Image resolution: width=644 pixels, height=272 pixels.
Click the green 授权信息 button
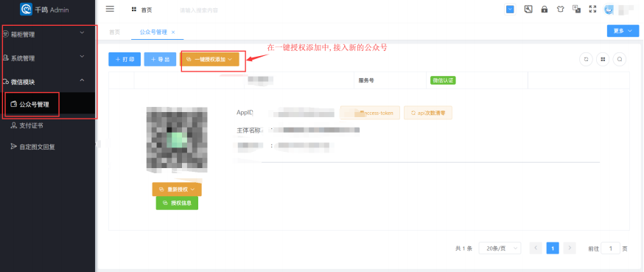(177, 203)
